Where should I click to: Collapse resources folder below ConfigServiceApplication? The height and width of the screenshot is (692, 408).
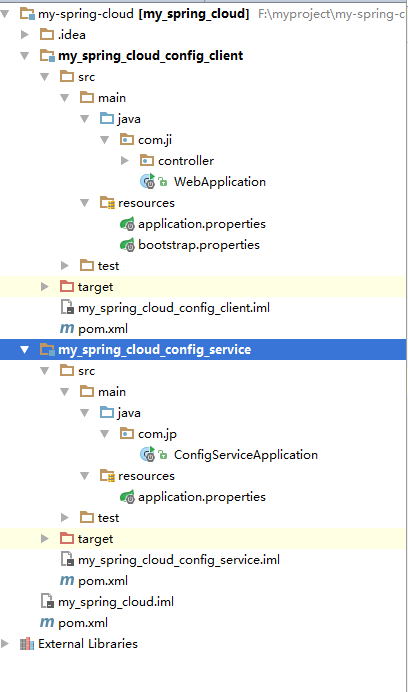tap(85, 476)
